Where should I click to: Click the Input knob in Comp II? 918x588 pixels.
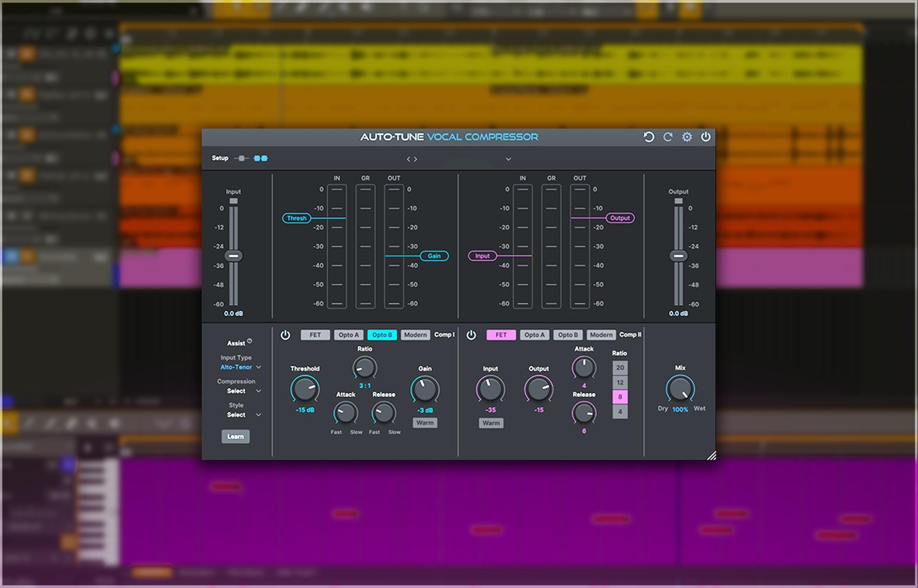pyautogui.click(x=491, y=389)
